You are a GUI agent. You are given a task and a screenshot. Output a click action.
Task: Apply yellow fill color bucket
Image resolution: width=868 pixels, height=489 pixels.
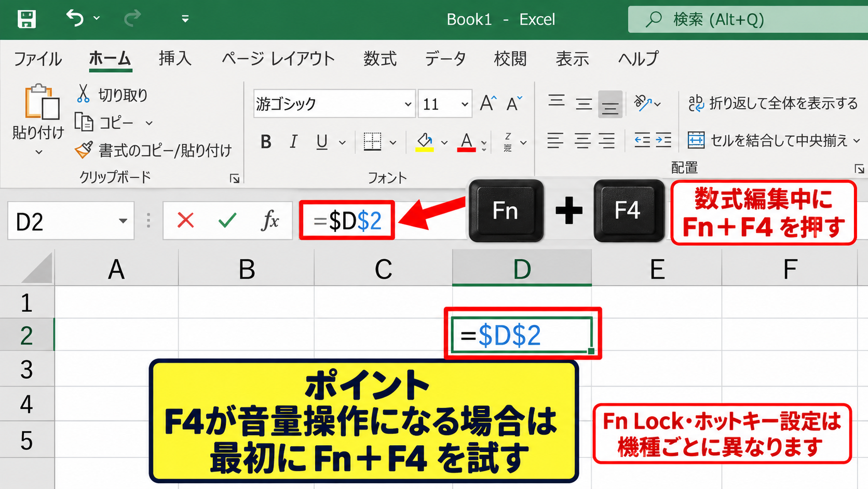[x=425, y=141]
